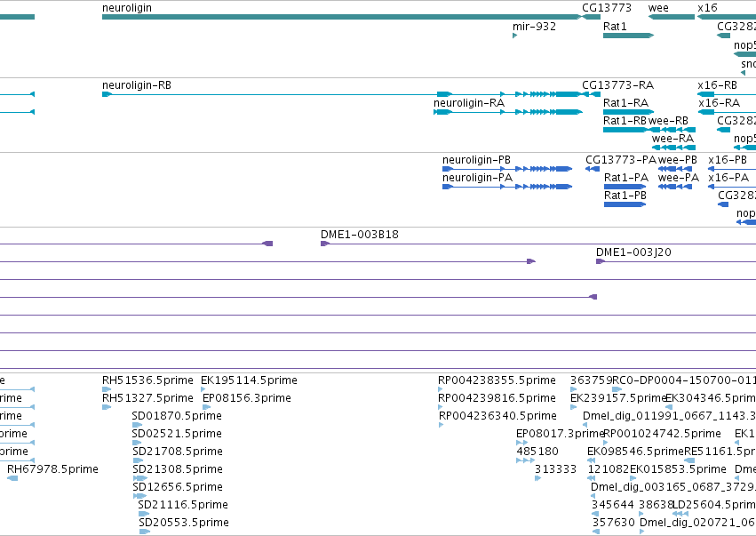Image resolution: width=756 pixels, height=536 pixels.
Task: Click the x16-RA transcript label
Action: pos(719,103)
